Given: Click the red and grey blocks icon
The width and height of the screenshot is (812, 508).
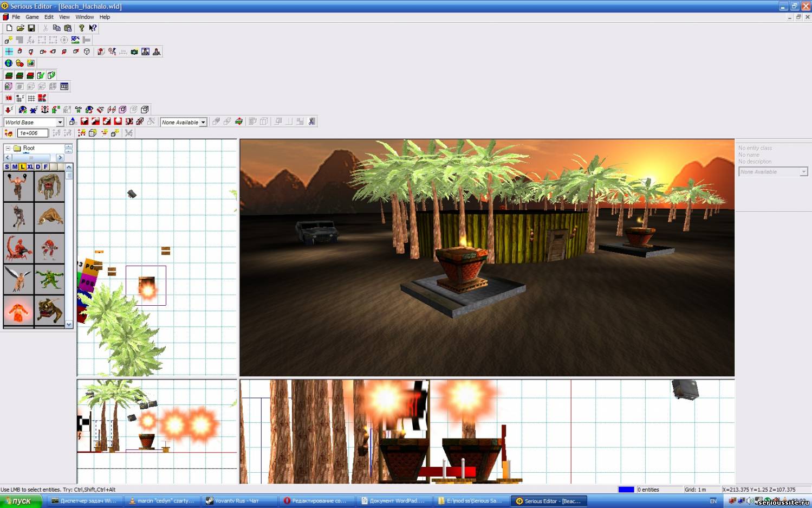Looking at the screenshot, I should [x=42, y=98].
